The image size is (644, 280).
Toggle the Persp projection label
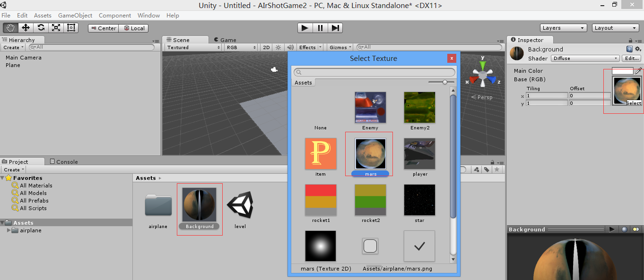coord(482,97)
